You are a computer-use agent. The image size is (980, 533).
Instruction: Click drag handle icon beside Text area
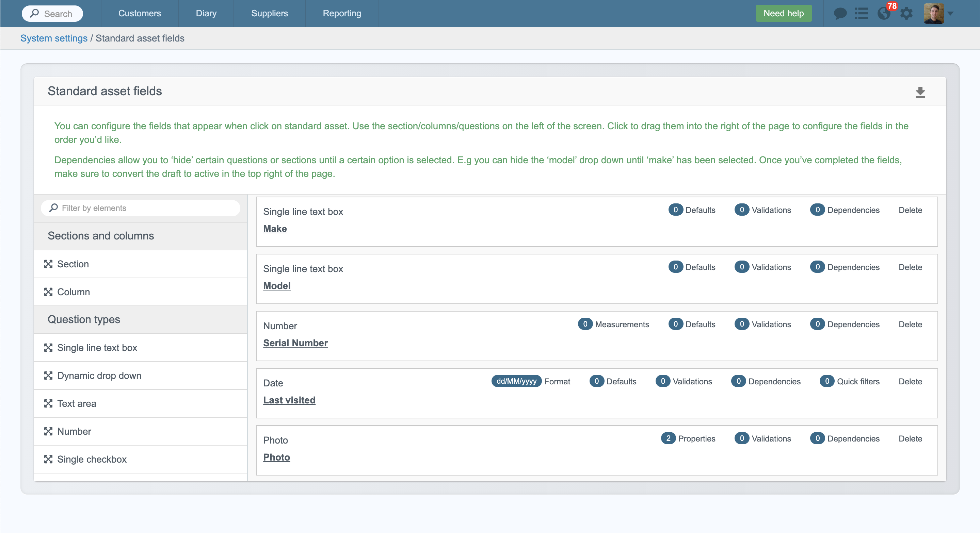click(48, 403)
